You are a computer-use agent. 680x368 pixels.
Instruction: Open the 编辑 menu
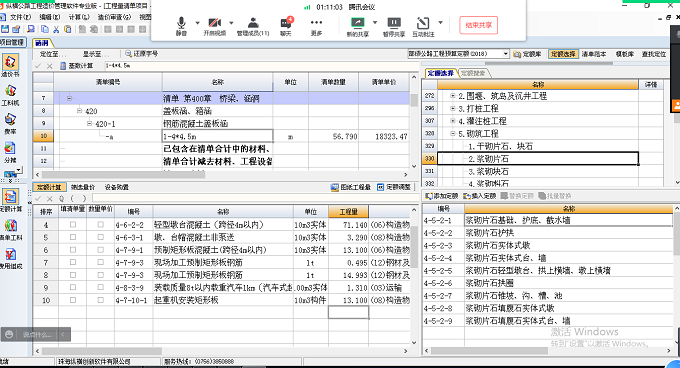pyautogui.click(x=49, y=17)
